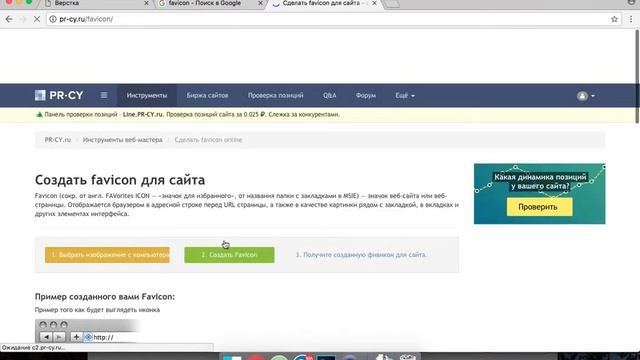
Task: Click Выбрать изображение с компьютера button
Action: point(107,255)
